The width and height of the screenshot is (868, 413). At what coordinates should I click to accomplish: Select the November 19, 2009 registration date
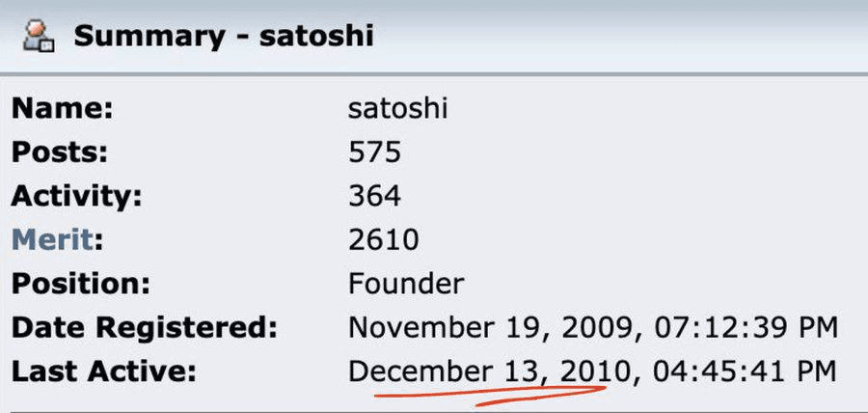[x=489, y=329]
